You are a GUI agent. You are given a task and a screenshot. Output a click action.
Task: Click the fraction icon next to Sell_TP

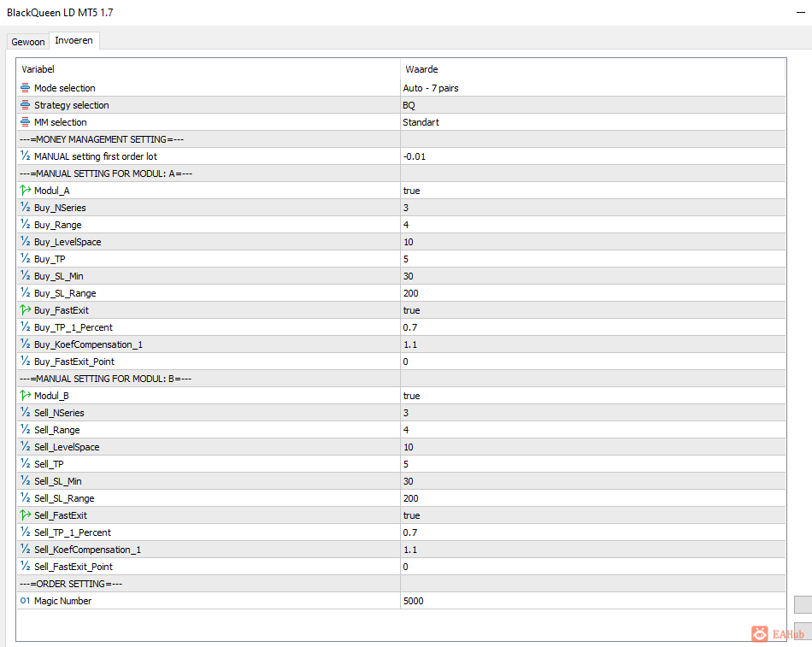pyautogui.click(x=25, y=463)
